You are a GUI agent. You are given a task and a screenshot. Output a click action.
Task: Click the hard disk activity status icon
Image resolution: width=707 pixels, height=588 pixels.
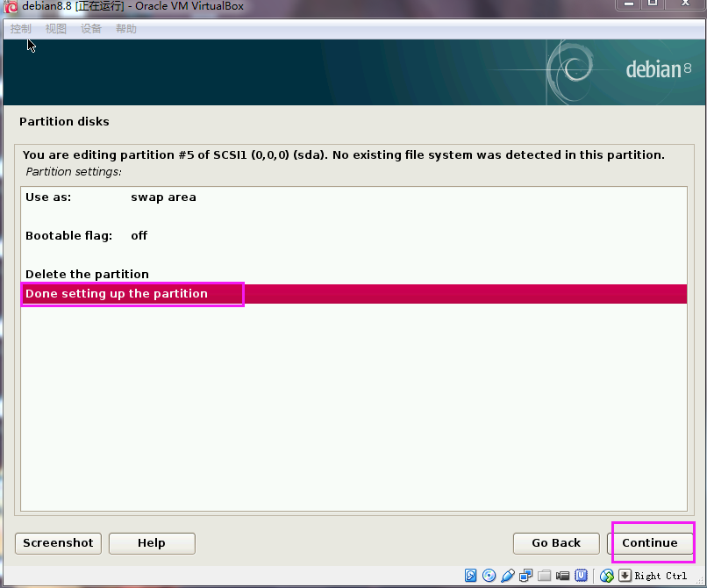tap(470, 576)
